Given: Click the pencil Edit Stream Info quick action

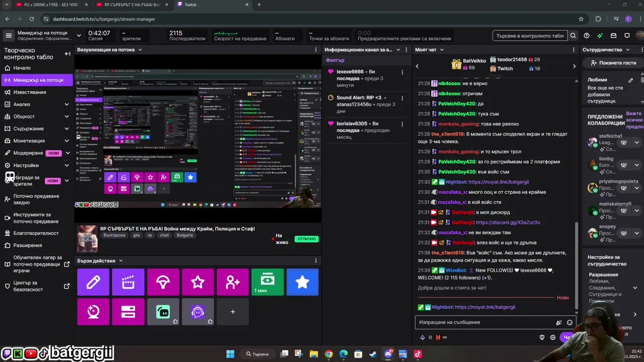Looking at the screenshot, I should pyautogui.click(x=93, y=282).
